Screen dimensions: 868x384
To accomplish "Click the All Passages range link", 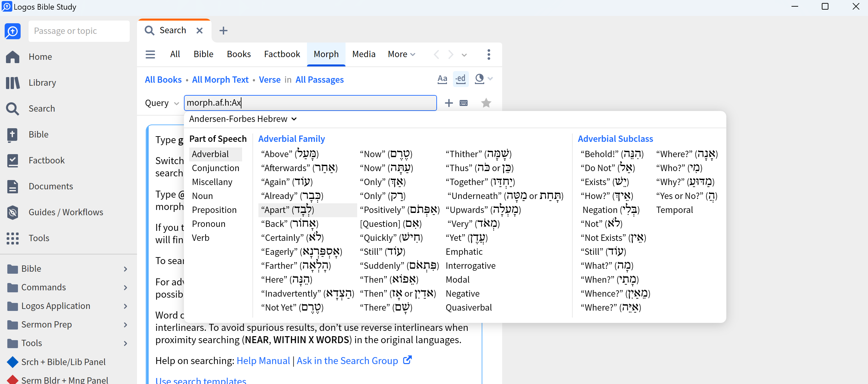I will [319, 80].
